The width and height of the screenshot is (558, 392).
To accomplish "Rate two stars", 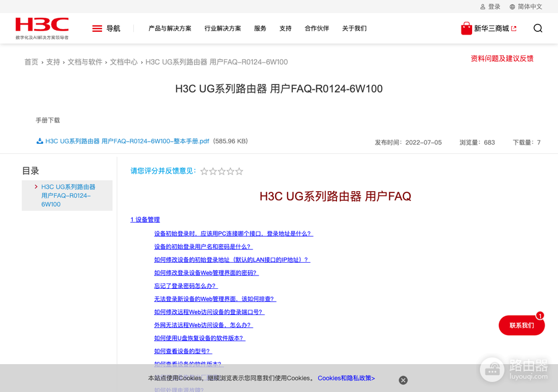I will tap(213, 171).
